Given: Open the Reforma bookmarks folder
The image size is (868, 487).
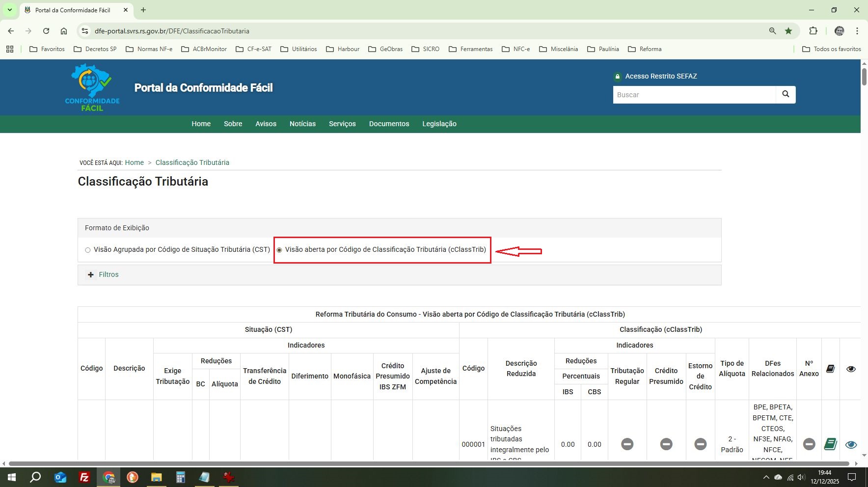Looking at the screenshot, I should [x=645, y=49].
